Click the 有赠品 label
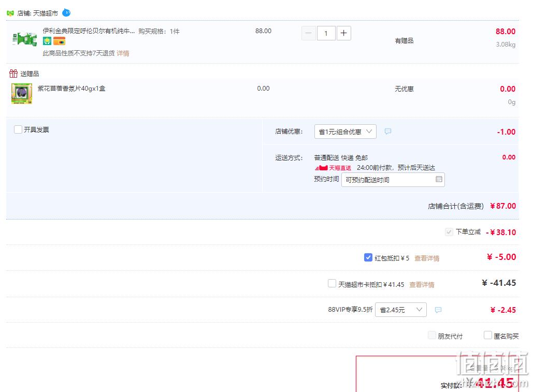The height and width of the screenshot is (392, 533). click(404, 41)
